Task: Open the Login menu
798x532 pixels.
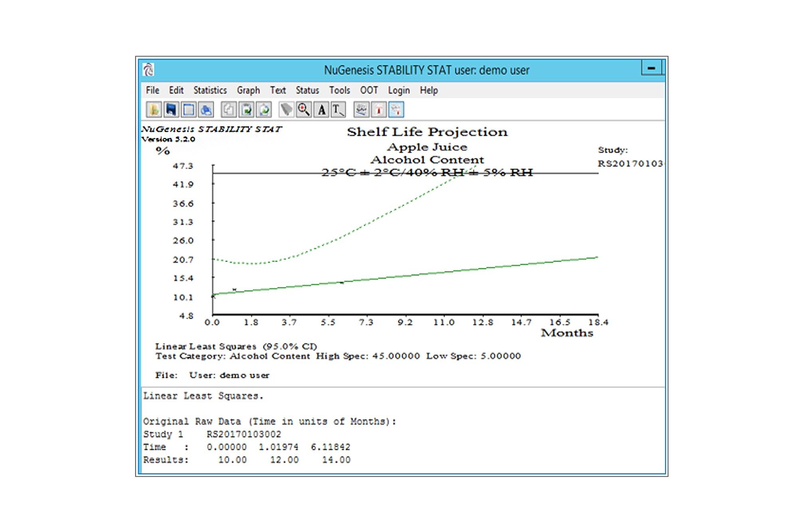Action: [399, 91]
